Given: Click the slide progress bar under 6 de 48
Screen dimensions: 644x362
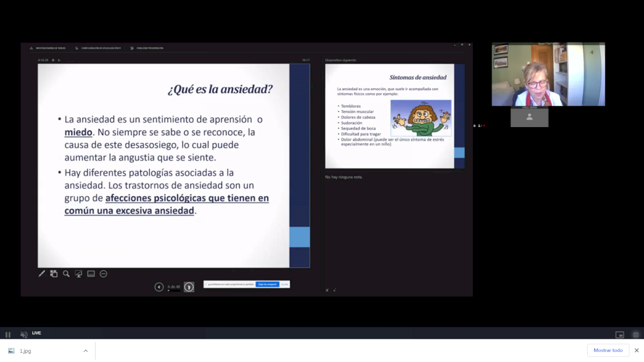Looking at the screenshot, I should [x=174, y=291].
